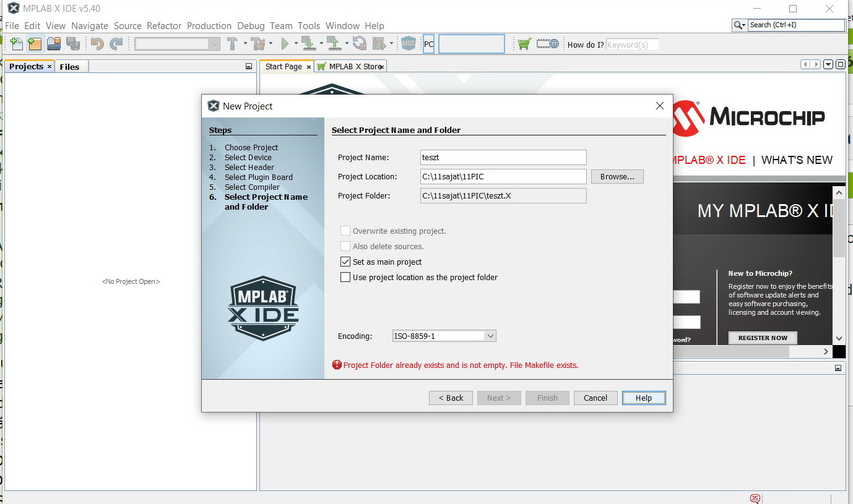Click Overwrite existing project checkbox
The height and width of the screenshot is (504, 853).
tap(345, 231)
